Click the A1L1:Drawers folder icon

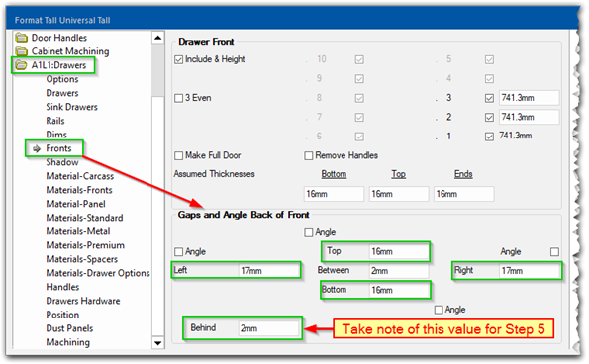coord(22,65)
